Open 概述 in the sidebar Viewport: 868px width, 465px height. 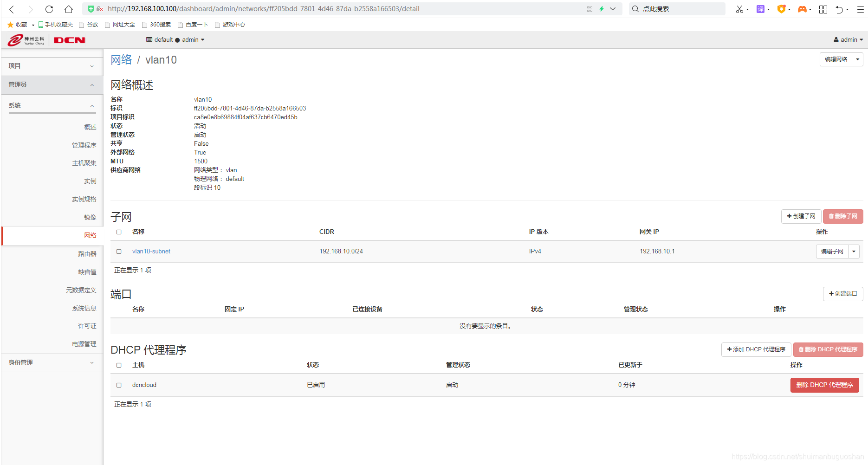[90, 127]
